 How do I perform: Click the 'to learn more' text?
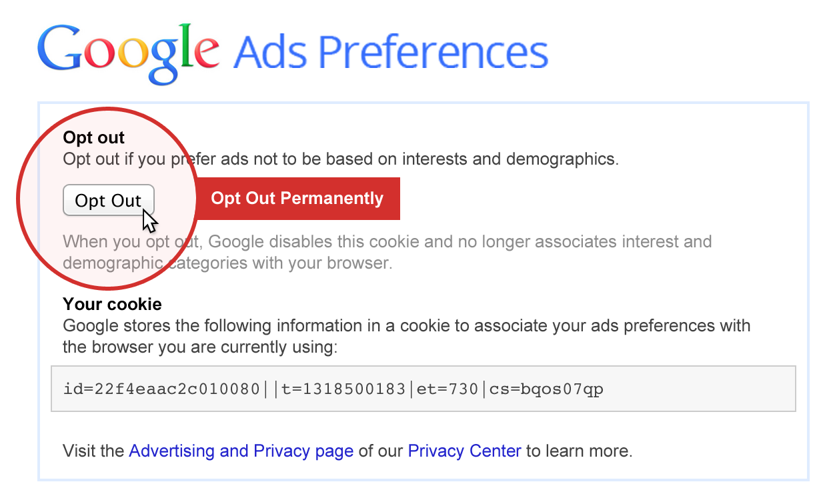tap(578, 451)
